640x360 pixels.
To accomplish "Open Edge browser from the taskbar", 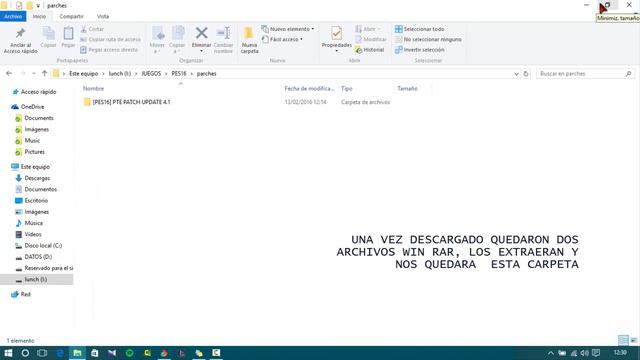I will tap(60, 353).
